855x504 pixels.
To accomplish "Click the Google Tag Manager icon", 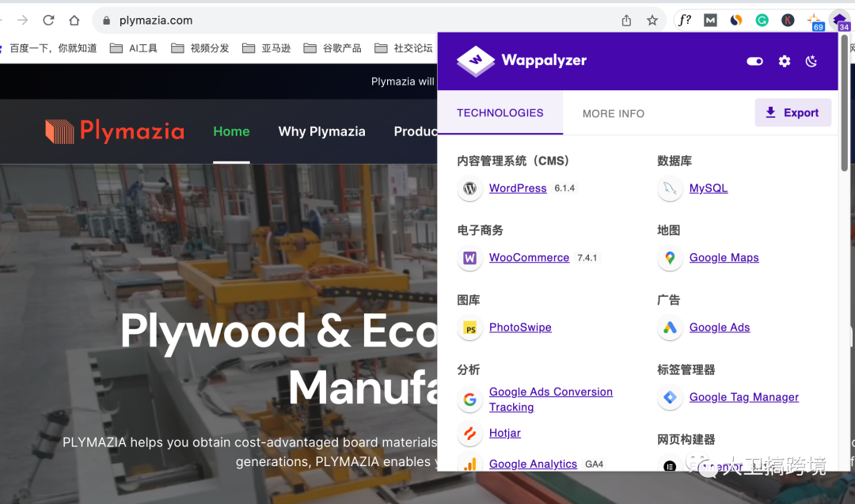I will (670, 397).
